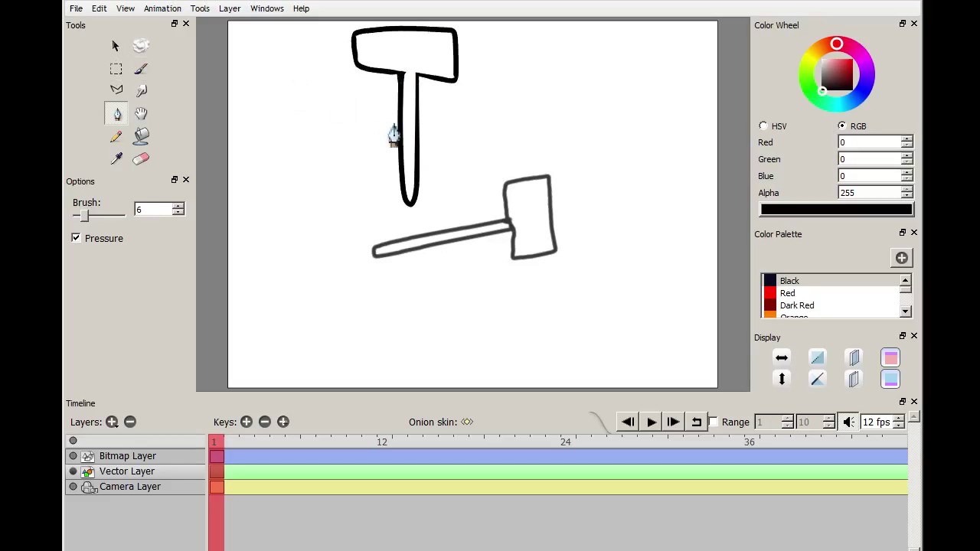This screenshot has width=980, height=551.
Task: Select the Smudge tool
Action: click(141, 91)
